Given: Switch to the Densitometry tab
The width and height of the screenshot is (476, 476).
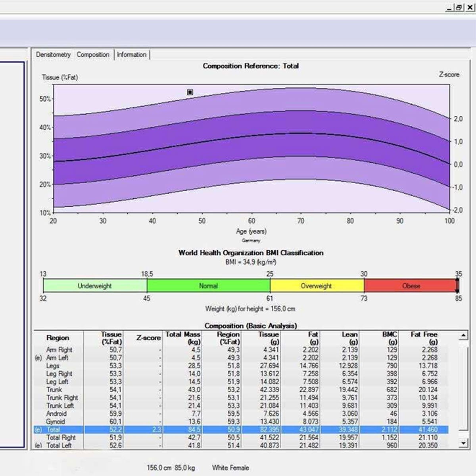Looking at the screenshot, I should tap(53, 55).
